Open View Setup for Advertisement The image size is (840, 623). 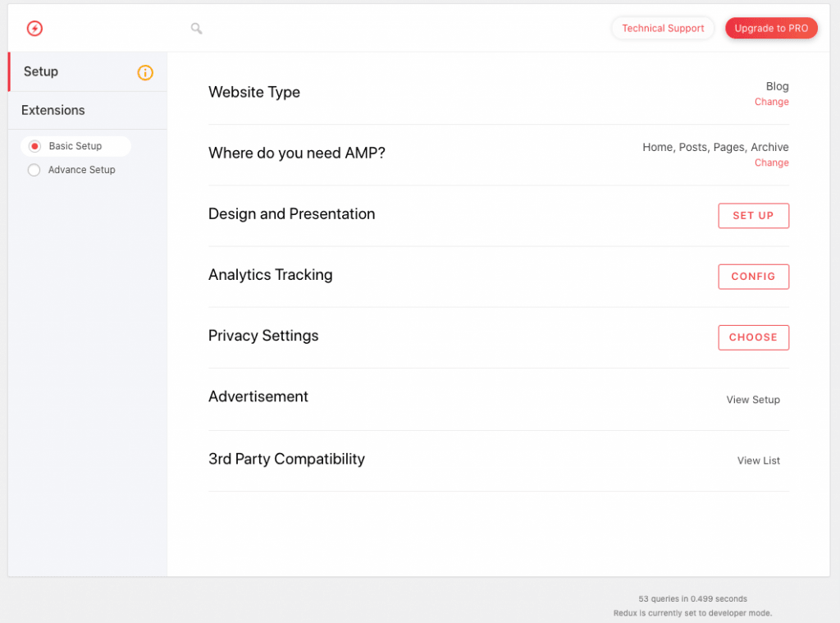pos(753,400)
